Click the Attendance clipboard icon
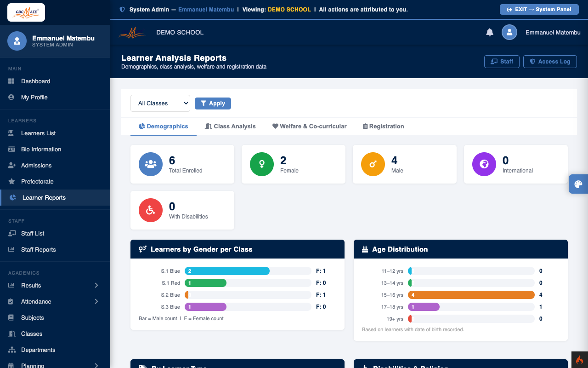 (11, 301)
